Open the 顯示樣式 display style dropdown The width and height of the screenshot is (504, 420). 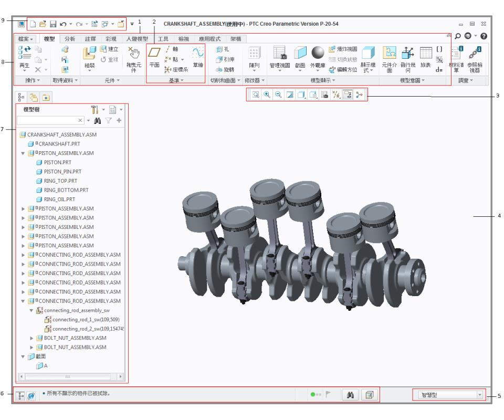(x=368, y=59)
